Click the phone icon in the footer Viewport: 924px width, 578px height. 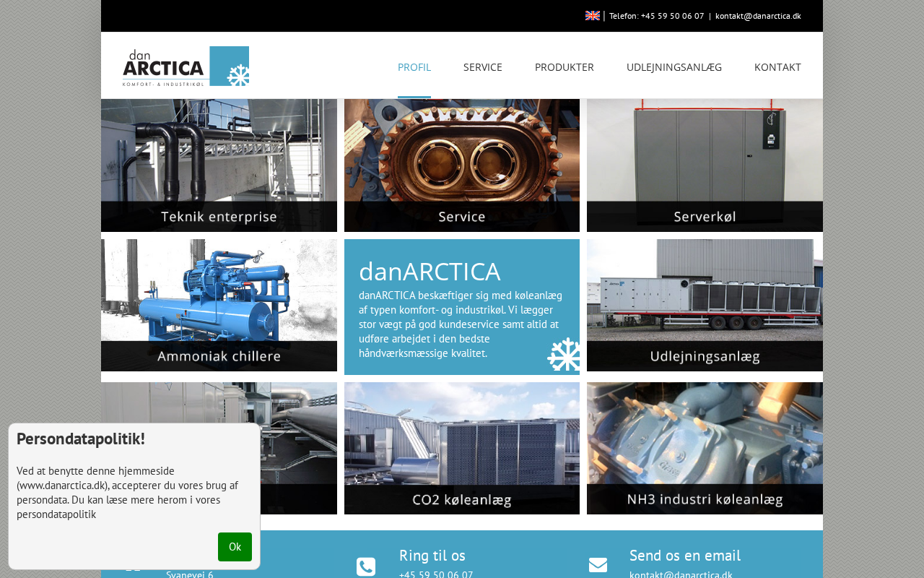pos(366,567)
